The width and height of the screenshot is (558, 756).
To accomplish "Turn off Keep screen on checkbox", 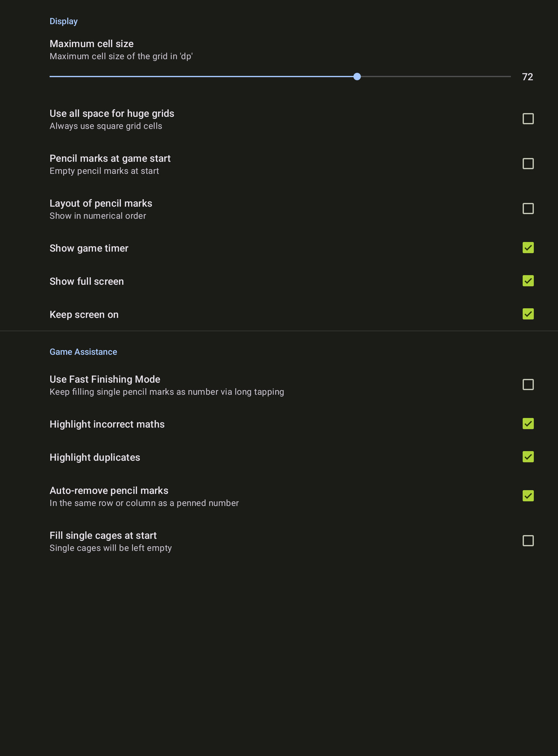I will click(528, 314).
